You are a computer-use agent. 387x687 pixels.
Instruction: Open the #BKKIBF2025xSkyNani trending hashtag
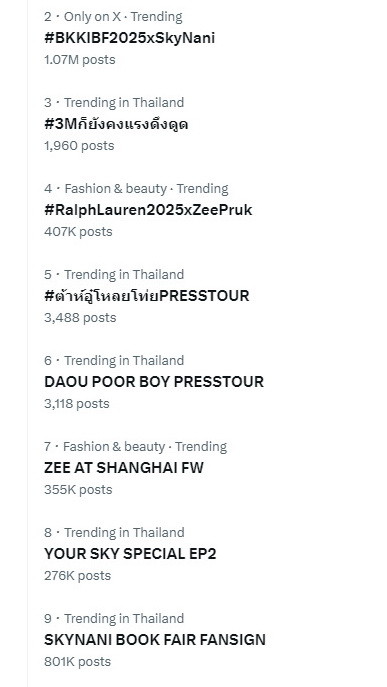[129, 38]
